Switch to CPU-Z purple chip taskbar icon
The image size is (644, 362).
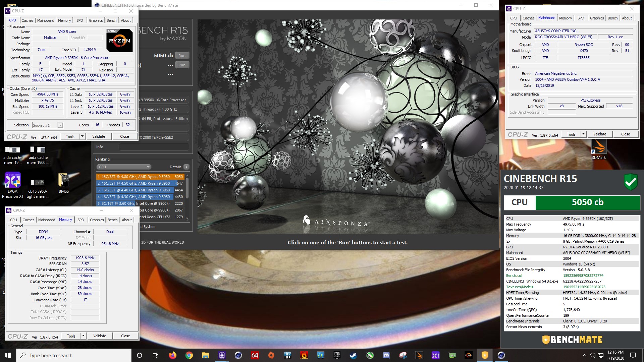click(222, 355)
